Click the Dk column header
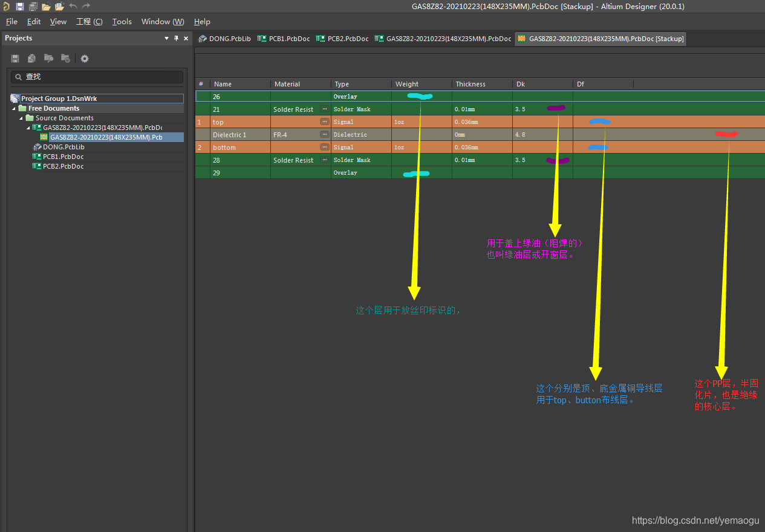Viewport: 765px width, 532px height. pos(542,84)
